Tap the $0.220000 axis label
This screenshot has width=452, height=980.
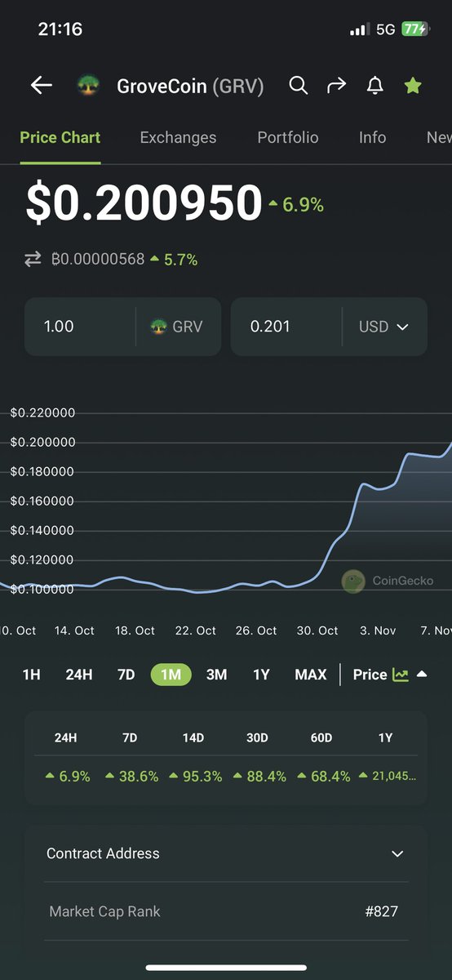pos(42,413)
